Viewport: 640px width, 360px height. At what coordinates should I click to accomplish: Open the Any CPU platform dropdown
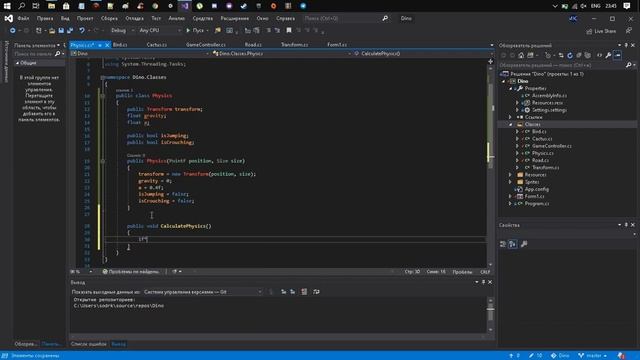160,31
